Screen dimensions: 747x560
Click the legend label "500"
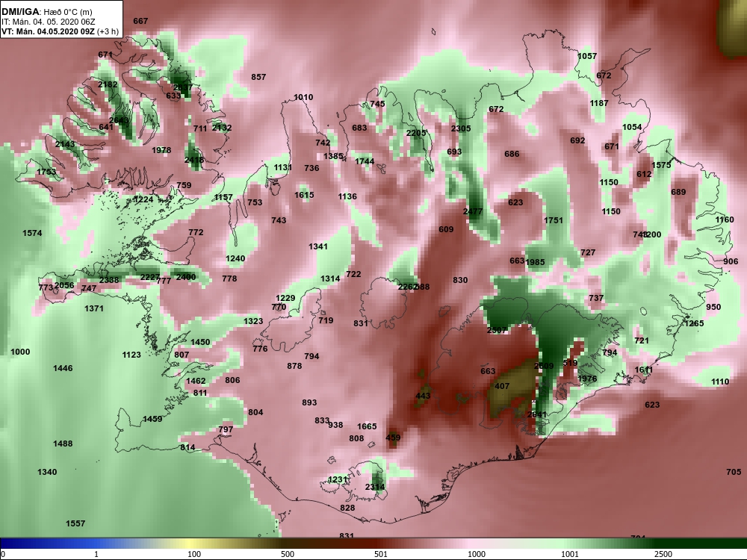[x=288, y=554]
